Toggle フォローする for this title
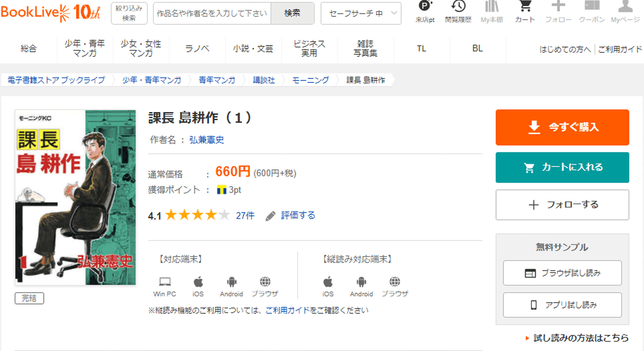 point(562,205)
